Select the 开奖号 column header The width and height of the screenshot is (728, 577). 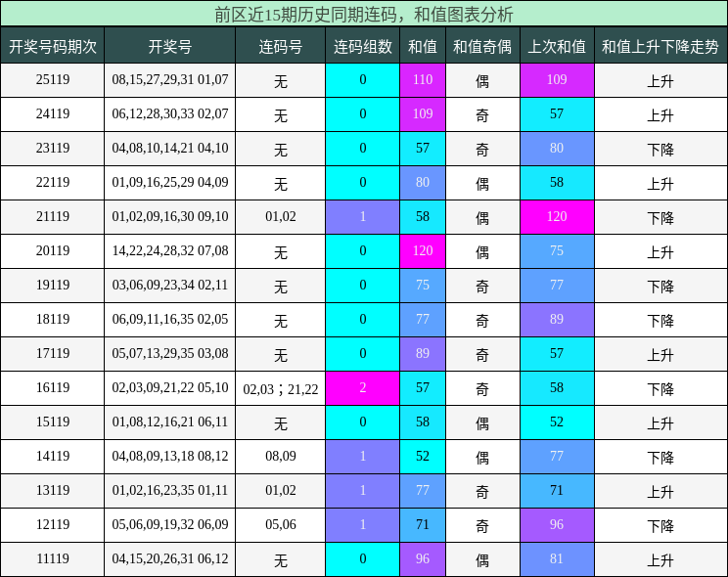(170, 46)
